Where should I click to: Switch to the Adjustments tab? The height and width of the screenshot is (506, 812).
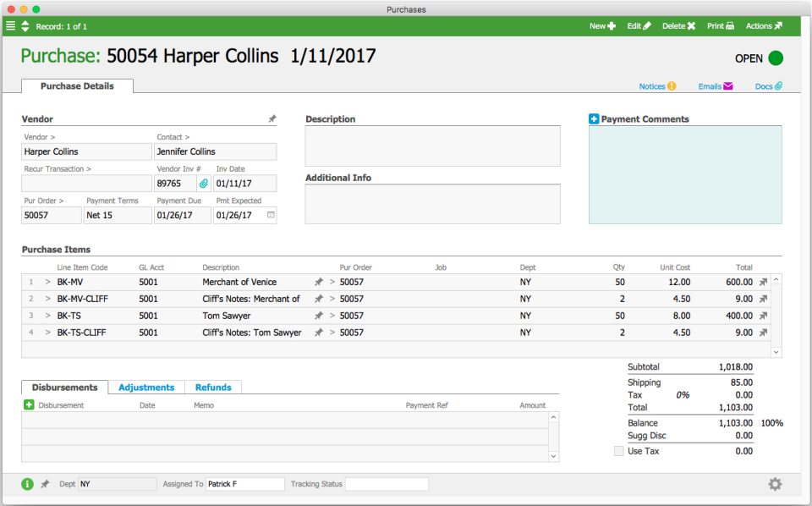[145, 387]
